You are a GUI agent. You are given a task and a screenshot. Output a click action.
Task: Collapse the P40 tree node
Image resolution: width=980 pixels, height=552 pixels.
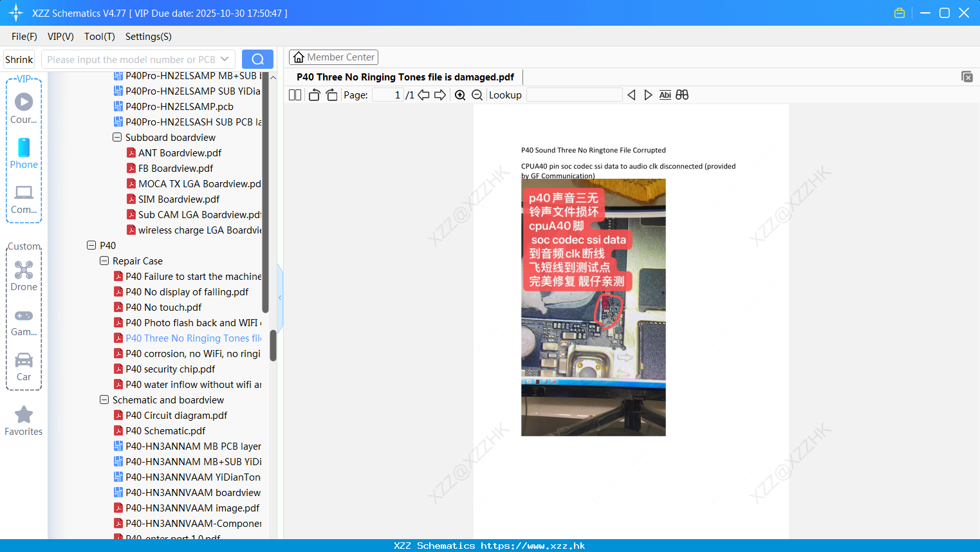click(91, 245)
